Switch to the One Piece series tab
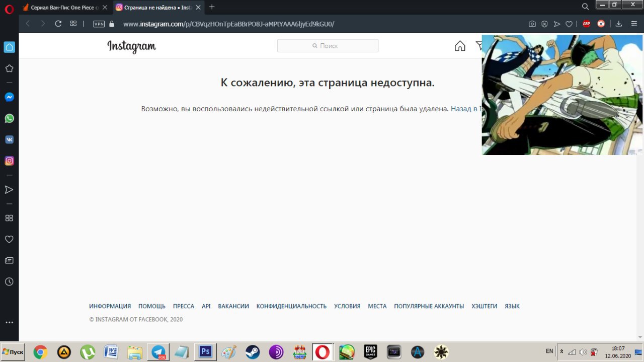The image size is (644, 362). (x=65, y=7)
